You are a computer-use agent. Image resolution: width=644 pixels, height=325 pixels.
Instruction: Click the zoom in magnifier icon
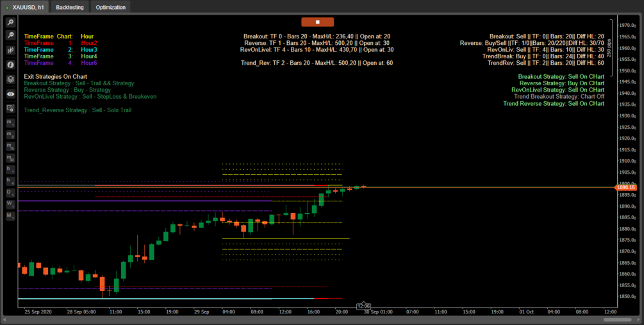11,22
